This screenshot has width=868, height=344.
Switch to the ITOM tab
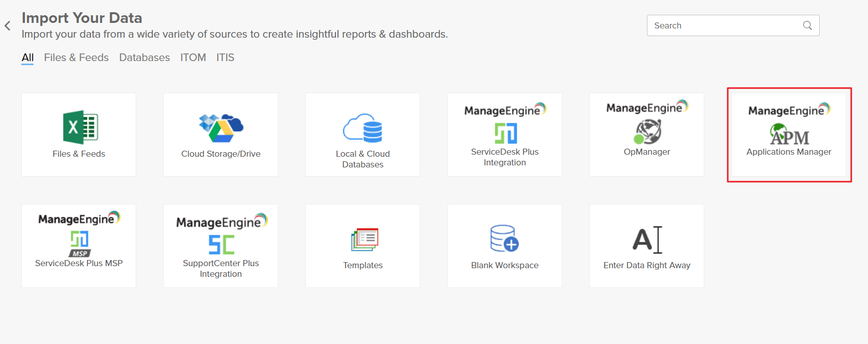point(193,58)
